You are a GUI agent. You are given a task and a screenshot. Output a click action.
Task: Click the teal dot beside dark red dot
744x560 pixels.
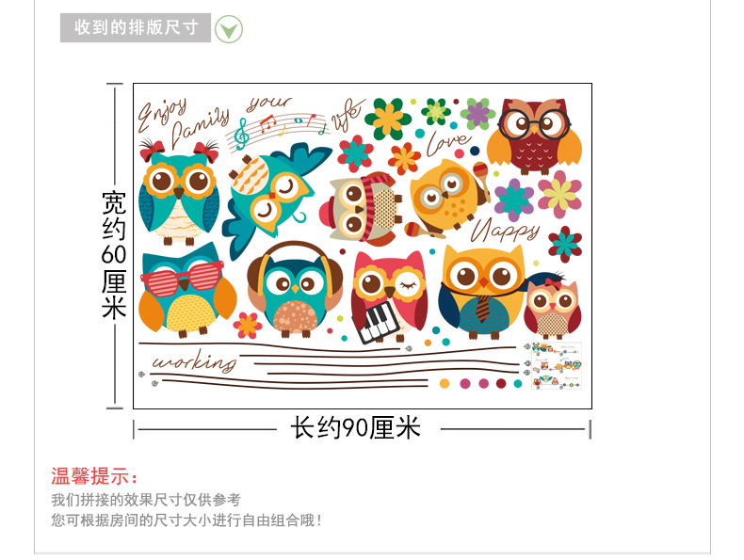[x=518, y=384]
